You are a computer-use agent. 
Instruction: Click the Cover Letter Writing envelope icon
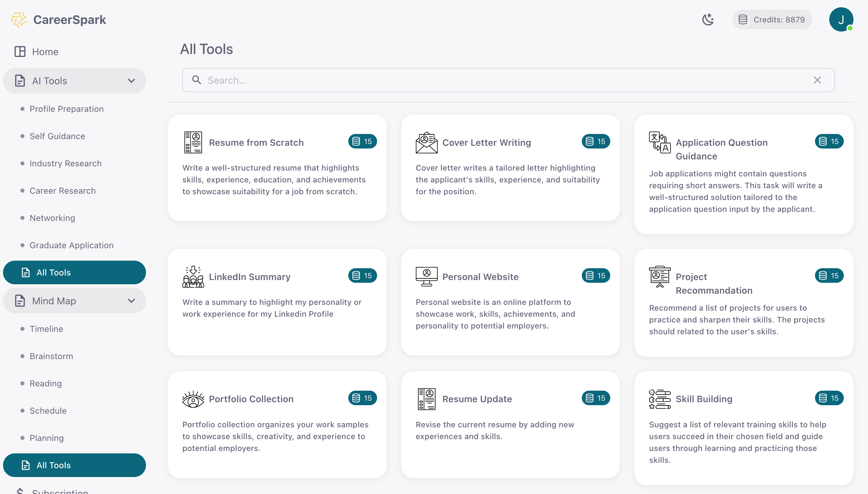tap(426, 142)
